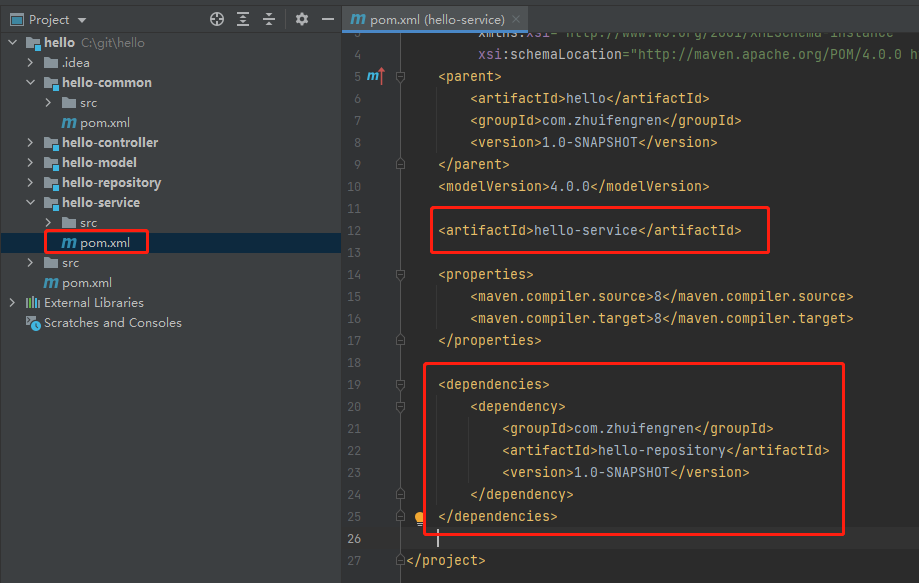The image size is (919, 583).
Task: Click the yellow intention lightbulb on line 25
Action: [420, 517]
